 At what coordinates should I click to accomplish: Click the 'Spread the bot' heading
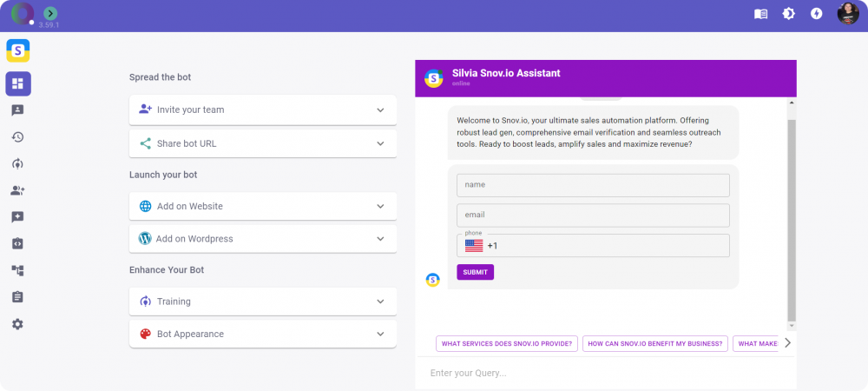[160, 77]
